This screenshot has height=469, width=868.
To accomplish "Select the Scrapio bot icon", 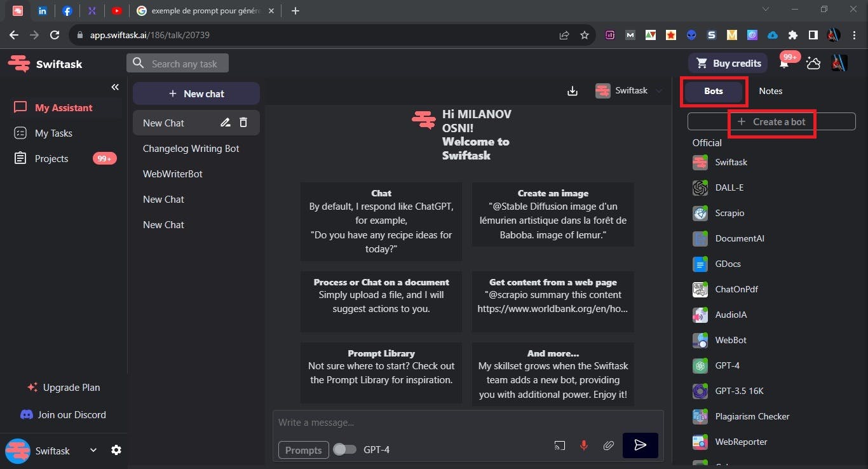I will pyautogui.click(x=700, y=213).
